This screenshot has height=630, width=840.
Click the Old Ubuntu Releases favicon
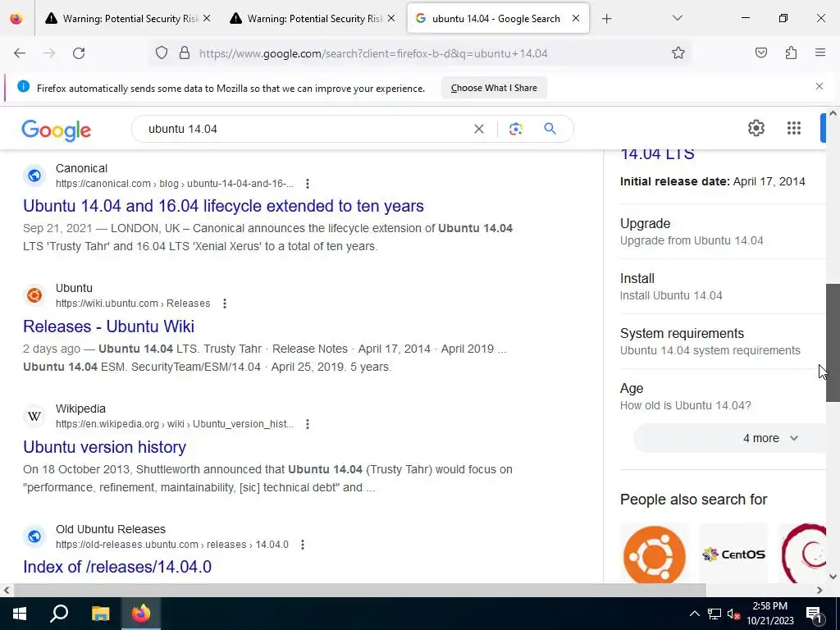click(x=34, y=536)
